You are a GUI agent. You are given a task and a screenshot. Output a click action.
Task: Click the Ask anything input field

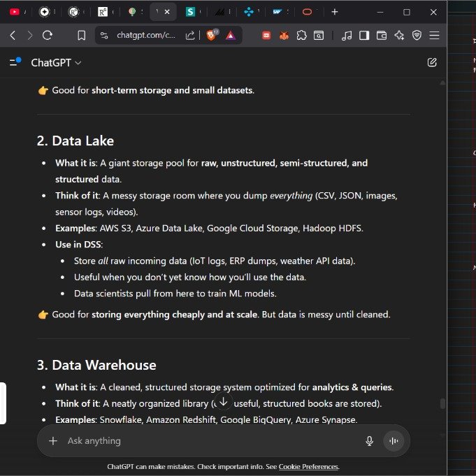(x=210, y=441)
